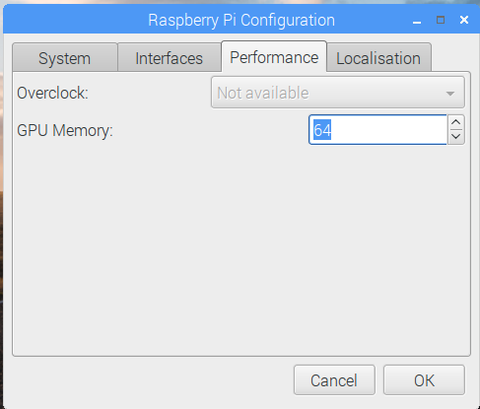The image size is (480, 409).
Task: Click the Overclock dropdown arrow
Action: point(450,94)
